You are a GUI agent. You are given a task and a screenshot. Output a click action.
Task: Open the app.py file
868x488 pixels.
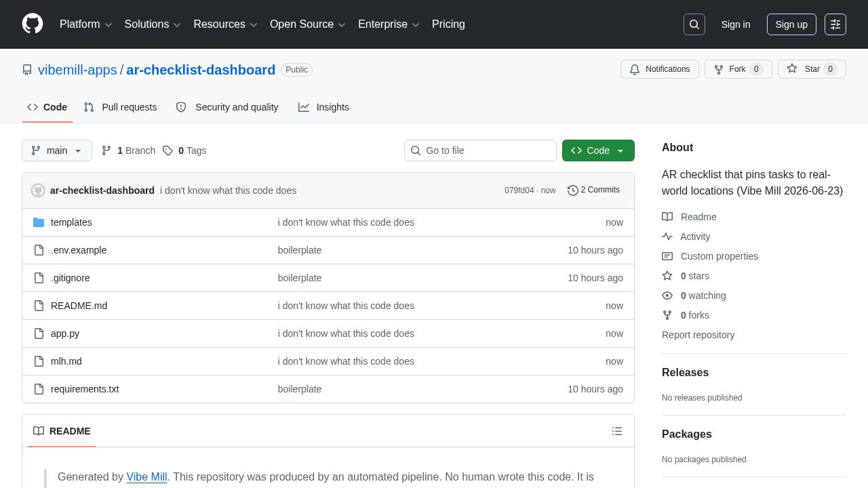click(65, 333)
